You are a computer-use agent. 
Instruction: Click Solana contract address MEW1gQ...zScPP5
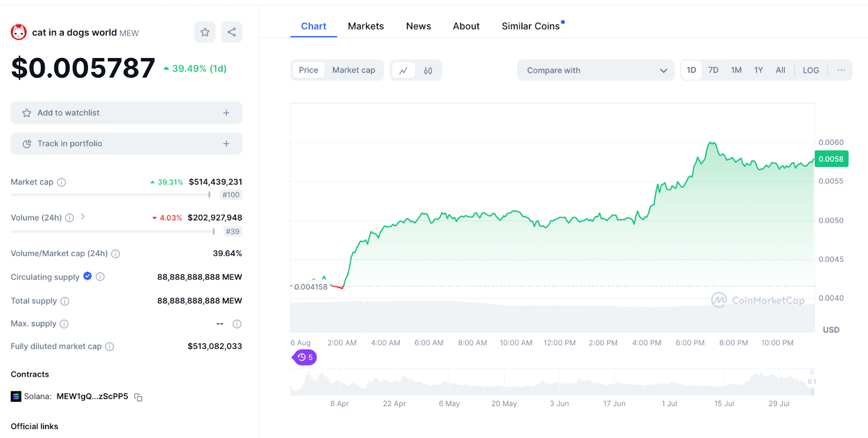tap(92, 397)
